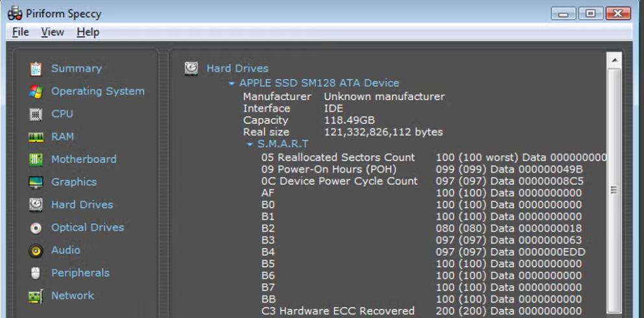Open the File menu
The height and width of the screenshot is (318, 644).
pos(21,32)
